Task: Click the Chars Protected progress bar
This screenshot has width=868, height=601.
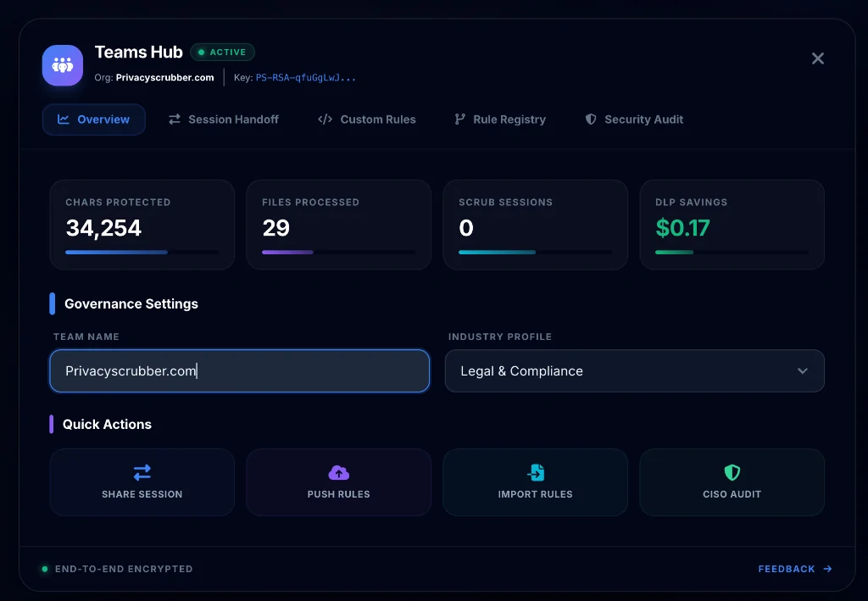Action: (x=142, y=253)
